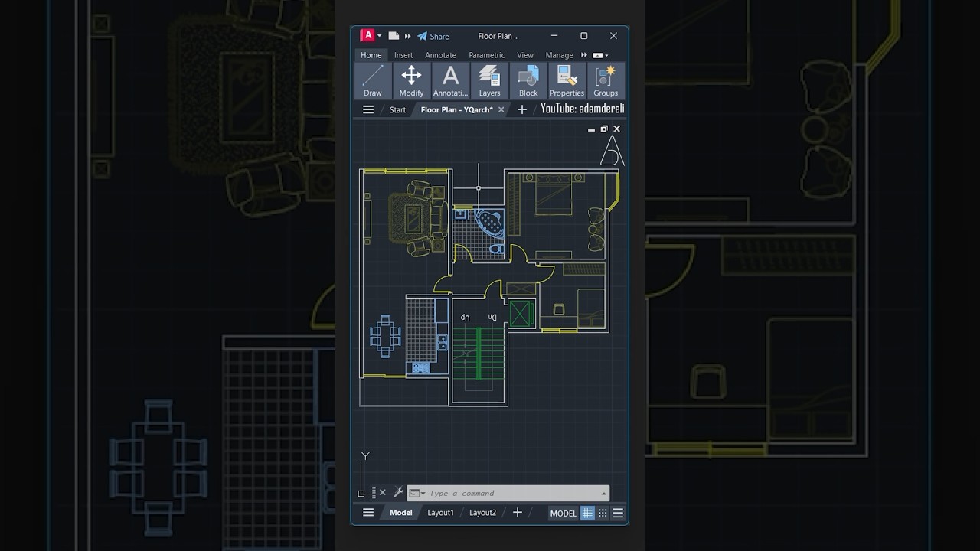Open the Draw panel
980x551 pixels.
point(373,81)
